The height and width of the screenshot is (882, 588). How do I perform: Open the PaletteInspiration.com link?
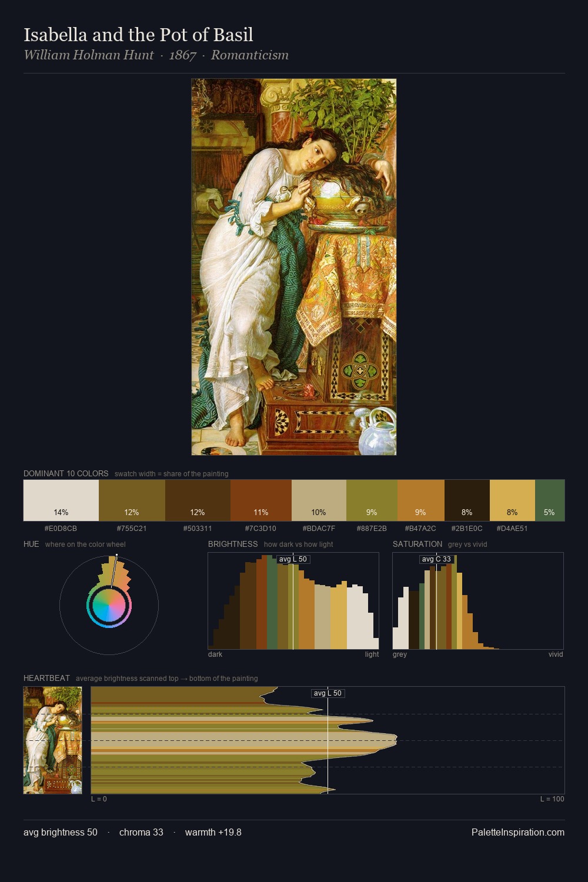518,832
